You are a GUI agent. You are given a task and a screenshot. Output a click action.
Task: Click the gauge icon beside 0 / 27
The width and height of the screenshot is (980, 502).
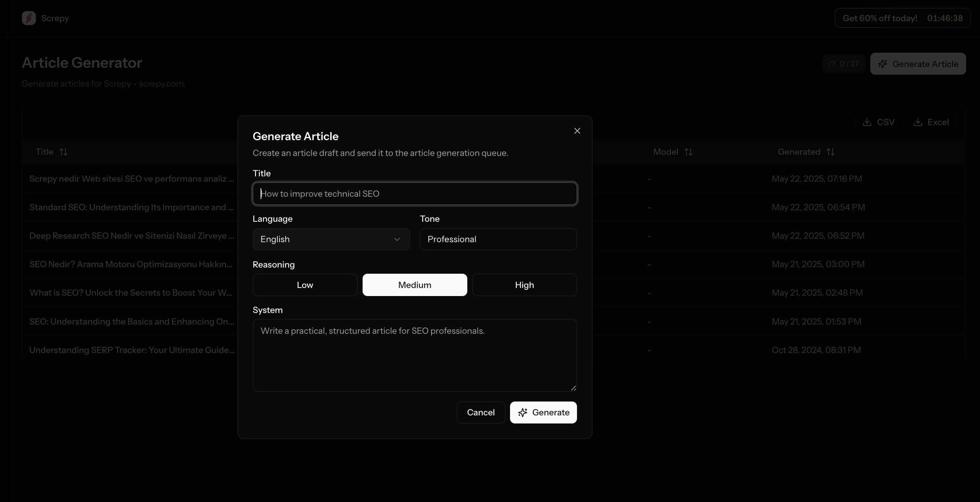(x=833, y=64)
